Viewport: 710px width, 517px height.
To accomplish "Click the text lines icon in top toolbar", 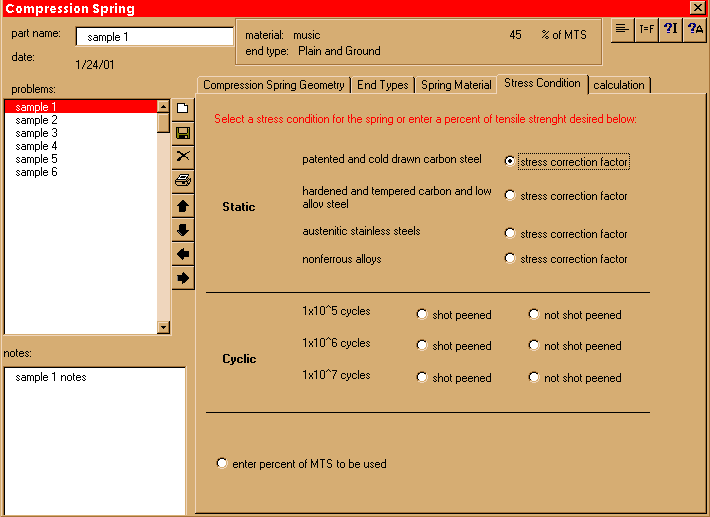I will coord(622,29).
